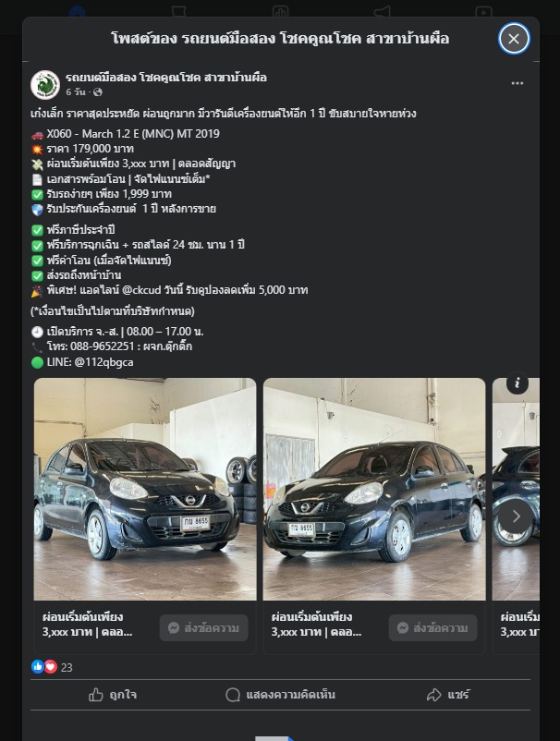Click the info icon on third photo
The width and height of the screenshot is (560, 741).
coord(517,383)
